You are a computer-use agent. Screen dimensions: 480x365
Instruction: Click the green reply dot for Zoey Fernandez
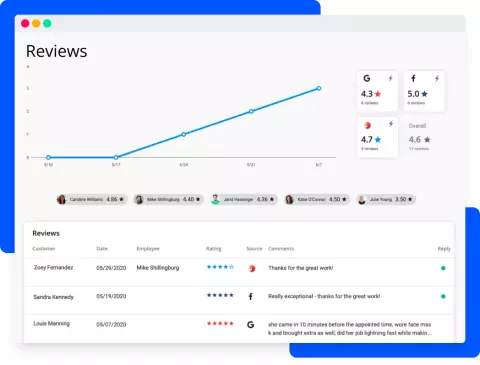(443, 268)
